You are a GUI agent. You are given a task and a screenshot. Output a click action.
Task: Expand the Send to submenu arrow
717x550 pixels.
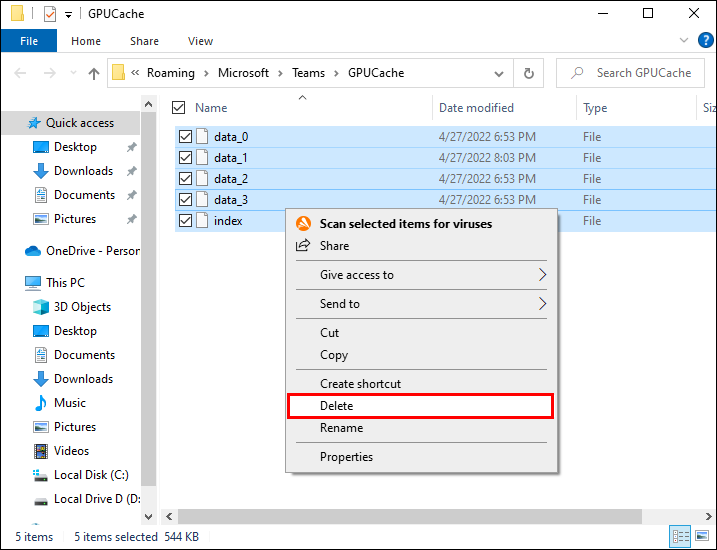pos(543,304)
